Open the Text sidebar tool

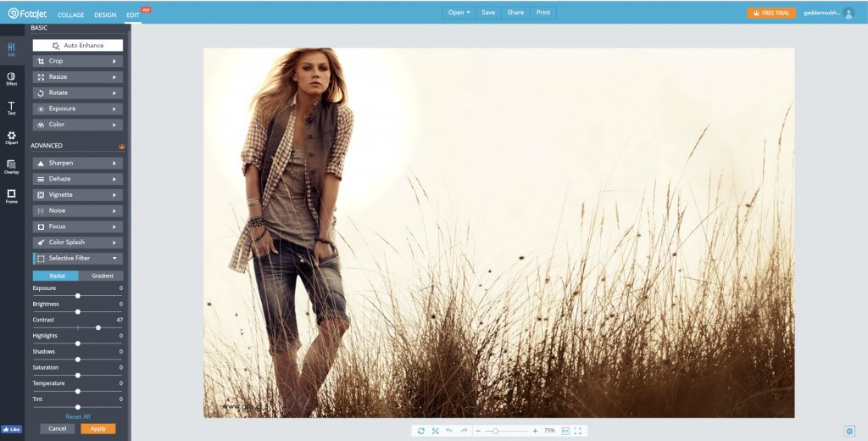coord(11,108)
